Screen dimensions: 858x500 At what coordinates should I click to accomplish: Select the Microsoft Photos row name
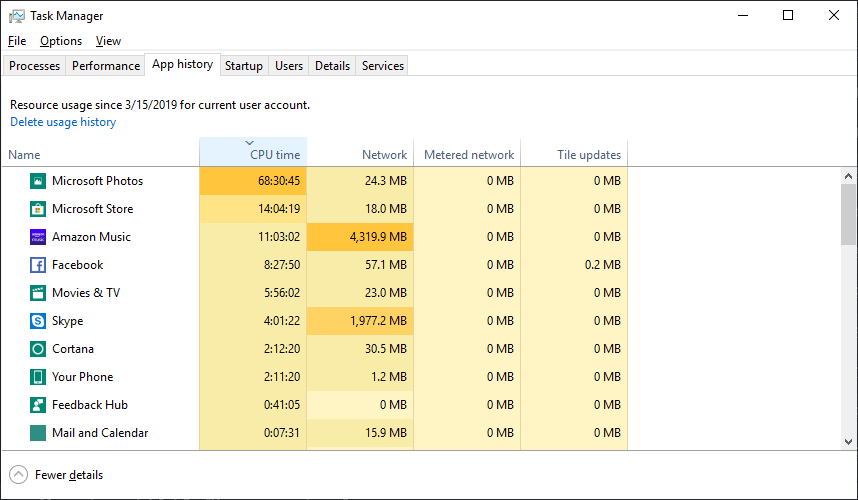[97, 181]
